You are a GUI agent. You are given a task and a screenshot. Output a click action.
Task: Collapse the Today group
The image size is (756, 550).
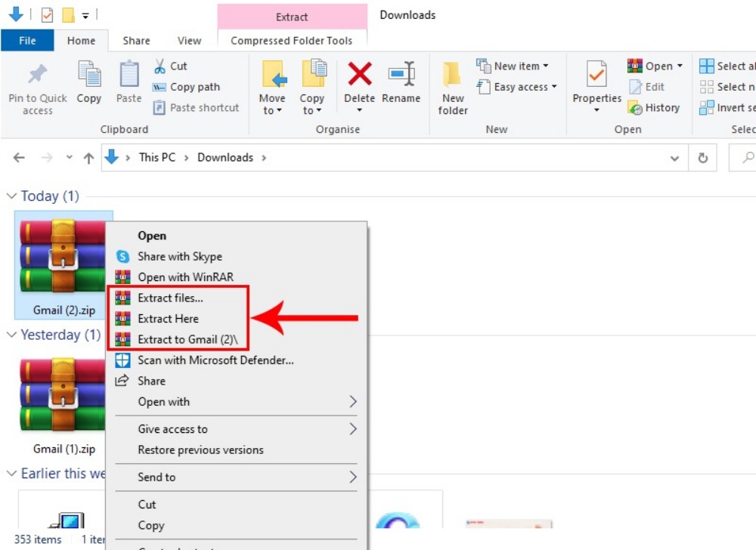11,196
